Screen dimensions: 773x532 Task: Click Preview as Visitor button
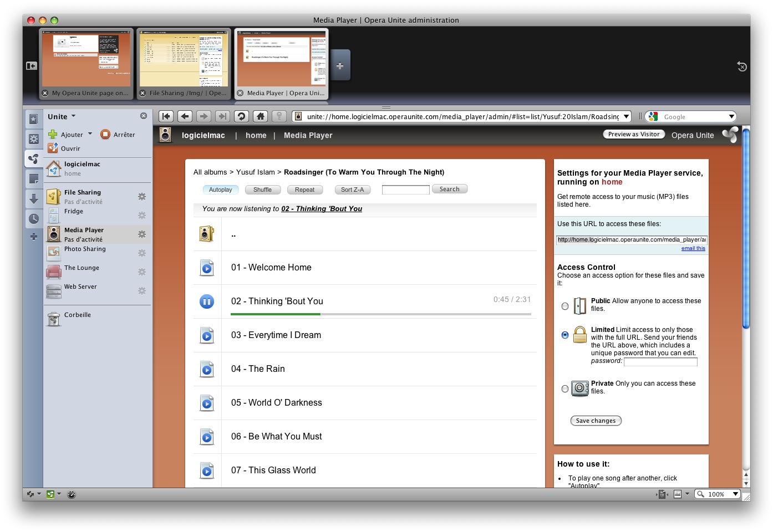(634, 134)
